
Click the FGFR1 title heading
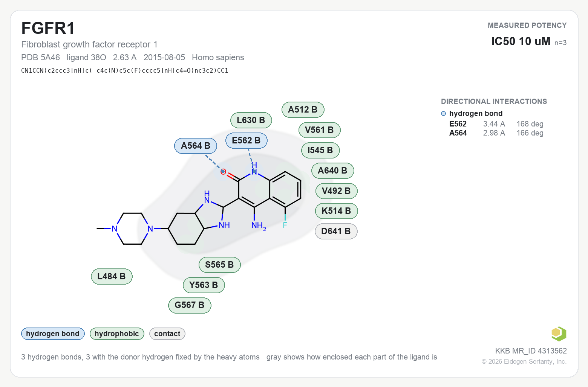48,28
